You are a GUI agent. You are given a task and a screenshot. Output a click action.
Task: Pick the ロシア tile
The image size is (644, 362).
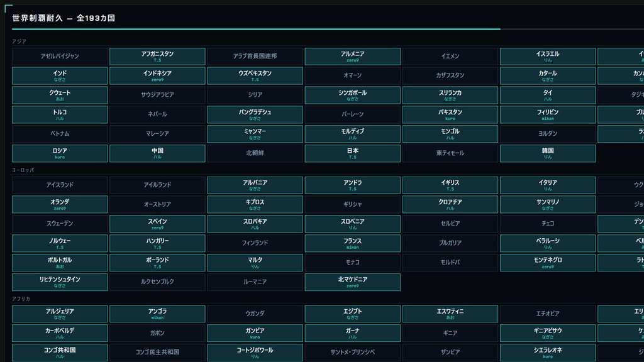tap(60, 153)
